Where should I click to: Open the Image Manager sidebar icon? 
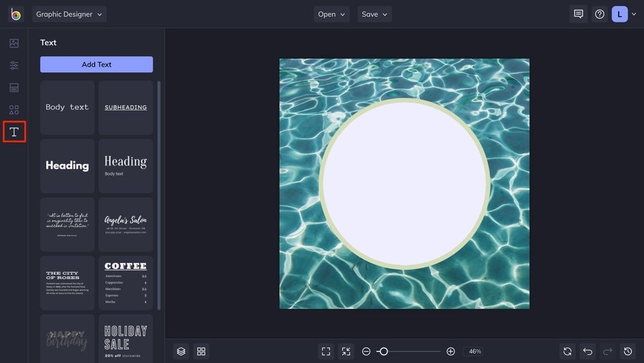[14, 43]
